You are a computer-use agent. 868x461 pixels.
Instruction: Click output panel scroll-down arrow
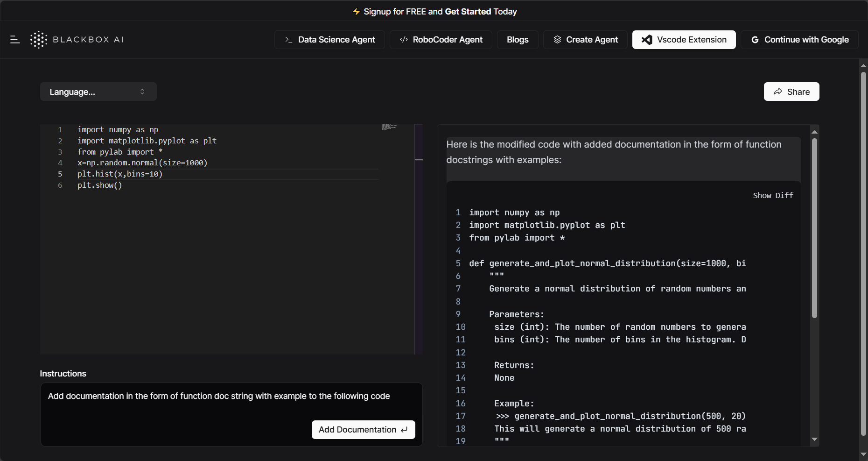814,439
